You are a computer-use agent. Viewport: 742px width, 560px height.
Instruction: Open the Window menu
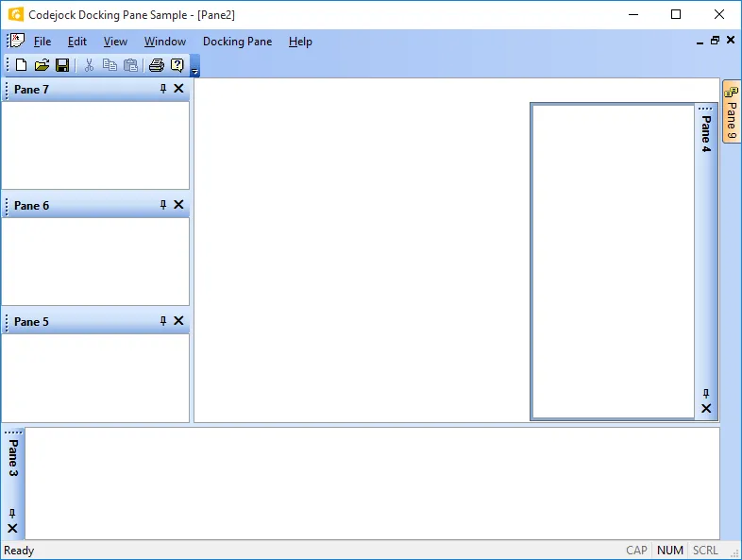[x=165, y=42]
